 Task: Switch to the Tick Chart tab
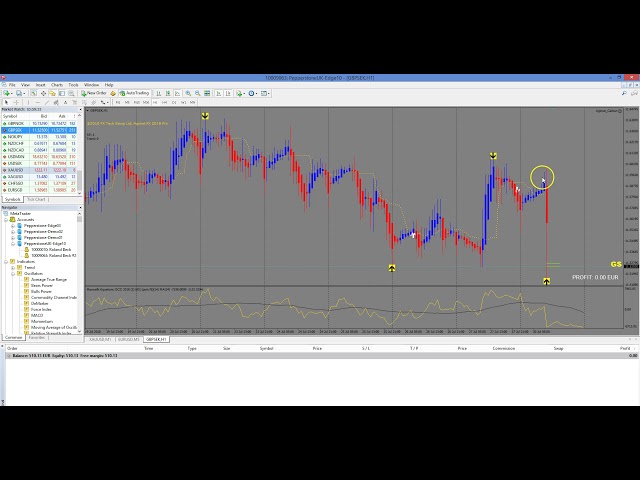[x=36, y=199]
